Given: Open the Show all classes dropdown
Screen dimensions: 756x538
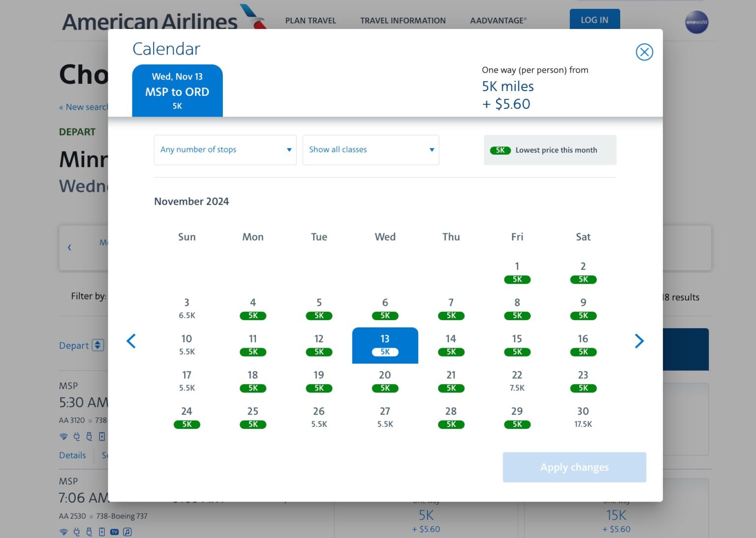Looking at the screenshot, I should pyautogui.click(x=371, y=149).
